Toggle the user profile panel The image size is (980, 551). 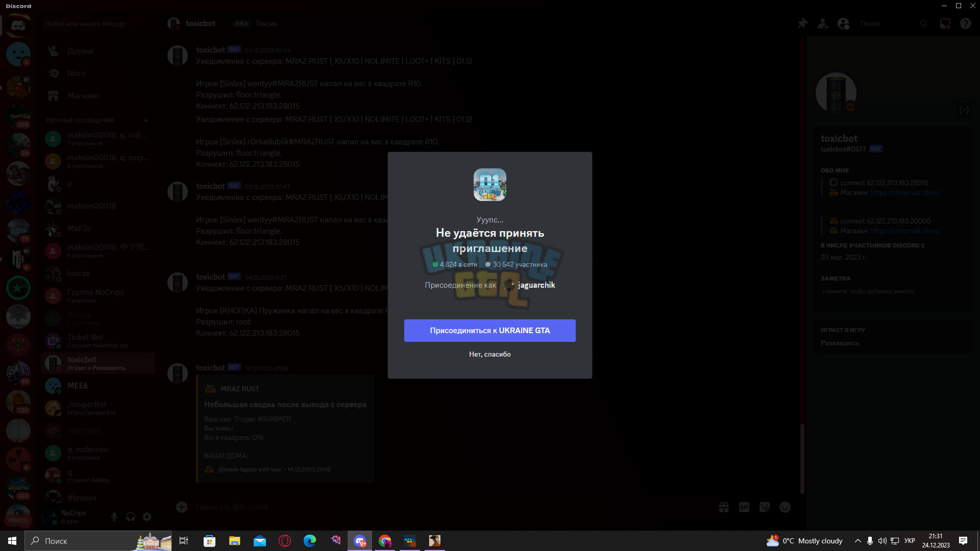844,23
